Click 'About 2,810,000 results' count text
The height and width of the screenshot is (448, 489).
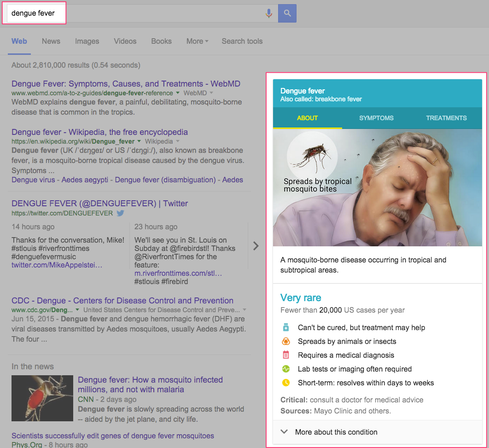point(76,65)
